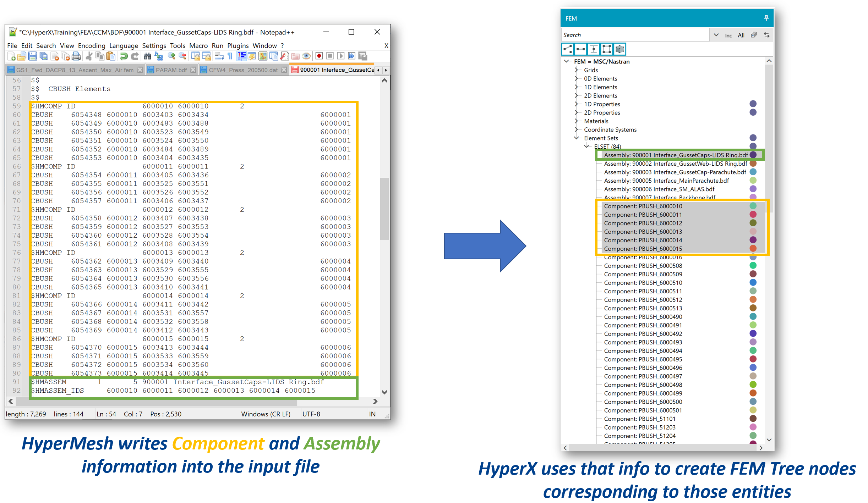Expand the Grids tree node
Image resolution: width=868 pixels, height=503 pixels.
(577, 70)
